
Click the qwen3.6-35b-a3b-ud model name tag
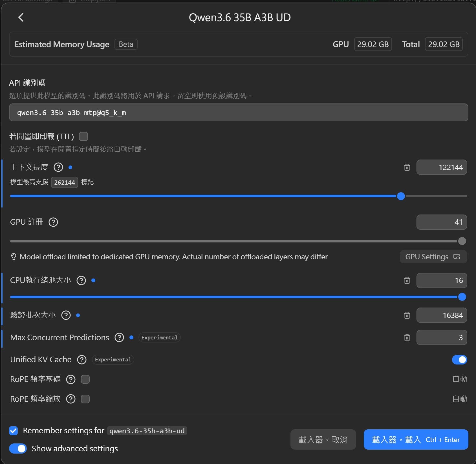coord(147,431)
